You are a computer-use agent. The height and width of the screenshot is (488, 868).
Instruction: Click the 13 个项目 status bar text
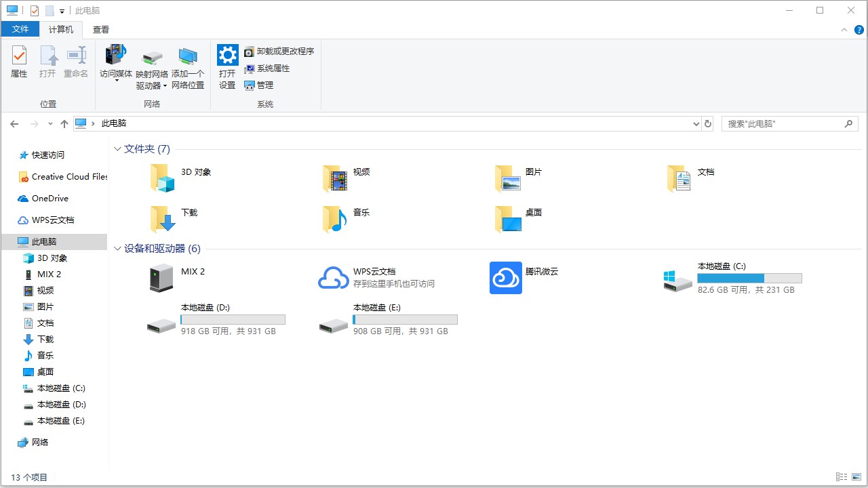[x=29, y=477]
